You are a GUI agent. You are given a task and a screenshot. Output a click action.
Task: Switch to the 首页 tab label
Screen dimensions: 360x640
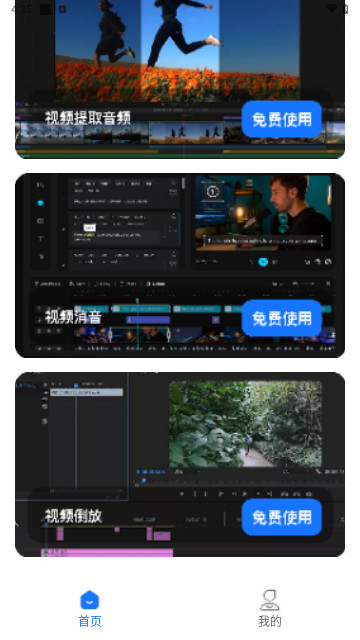coord(90,622)
